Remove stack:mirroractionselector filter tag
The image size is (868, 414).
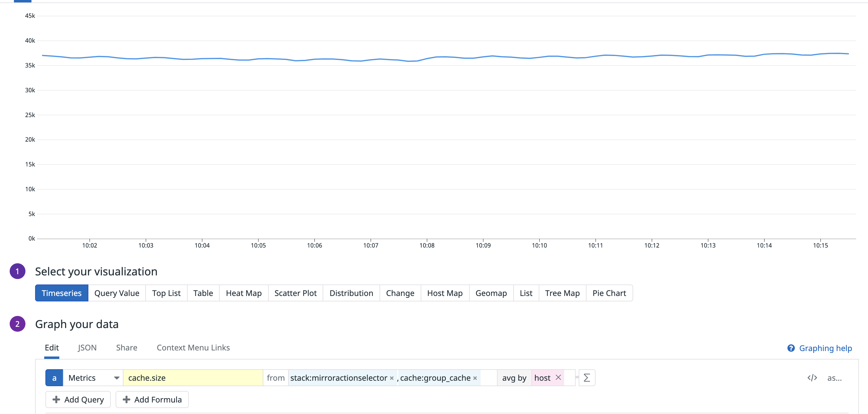392,378
